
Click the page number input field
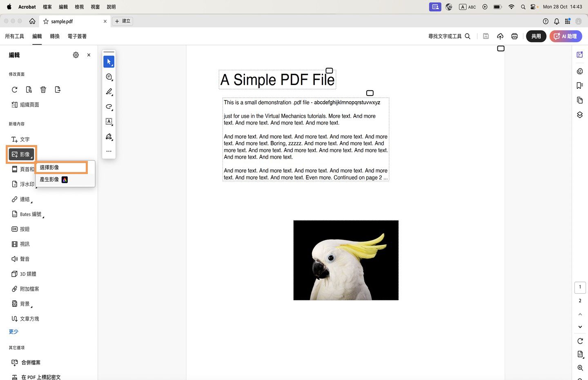(x=580, y=287)
